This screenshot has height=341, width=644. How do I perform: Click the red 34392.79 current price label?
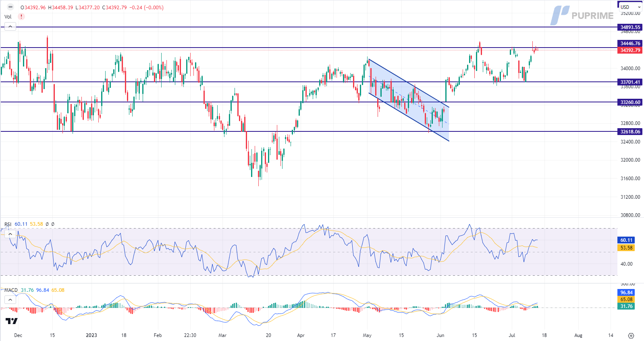coord(630,50)
